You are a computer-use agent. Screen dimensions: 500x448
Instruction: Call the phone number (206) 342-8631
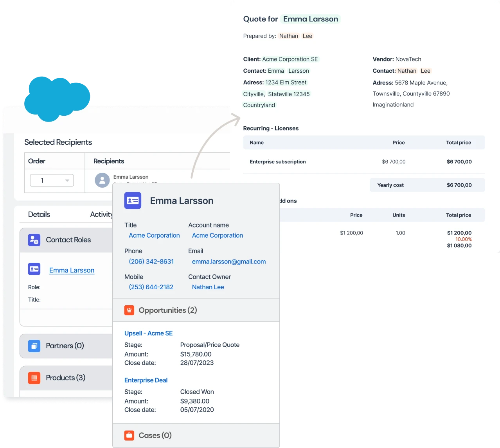click(x=151, y=262)
